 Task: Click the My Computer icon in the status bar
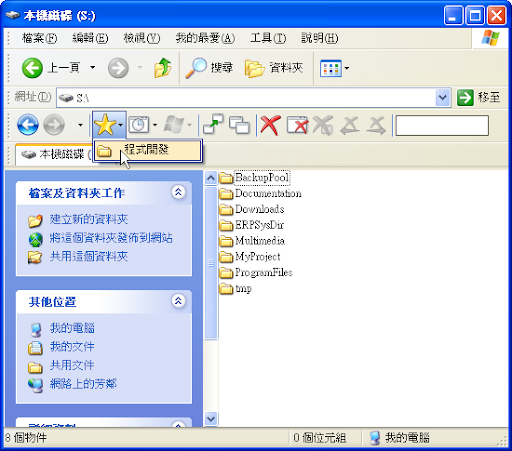click(x=375, y=438)
